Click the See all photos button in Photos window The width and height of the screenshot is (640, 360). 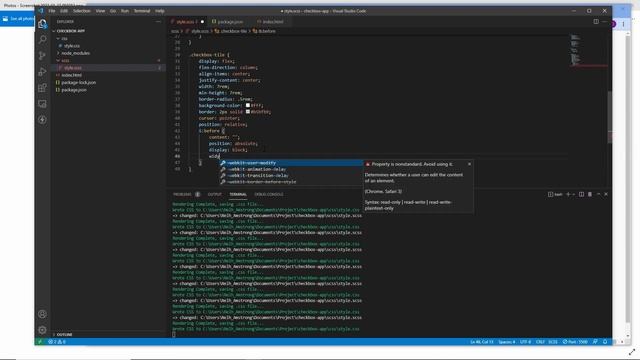(x=18, y=19)
